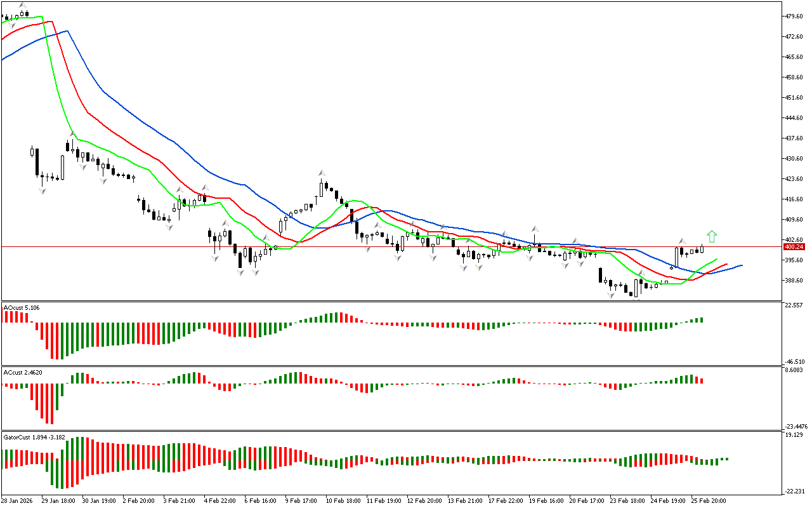Select the up fractal above the latest candles
Screen dimensions: 812x508
682,241
